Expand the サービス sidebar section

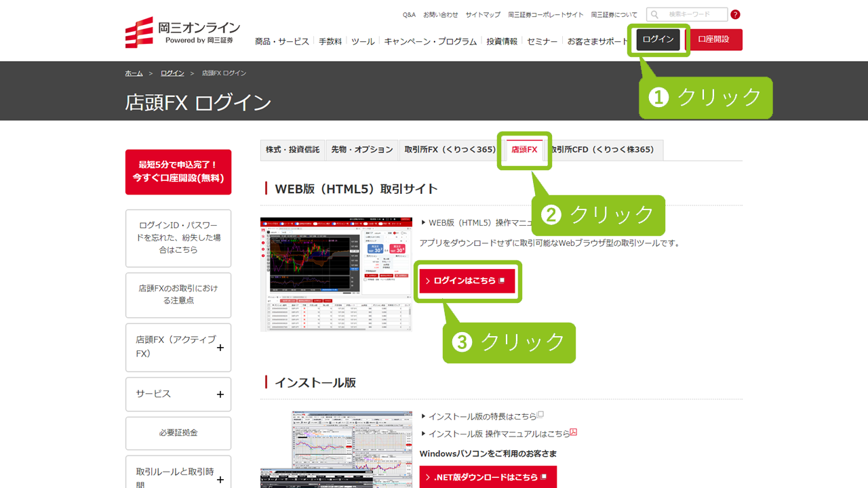178,394
